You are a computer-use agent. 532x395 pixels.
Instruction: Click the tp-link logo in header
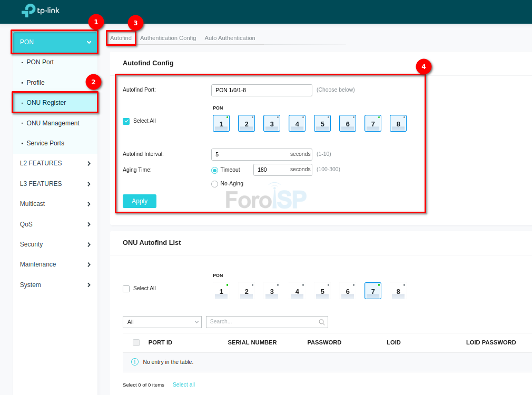point(37,11)
